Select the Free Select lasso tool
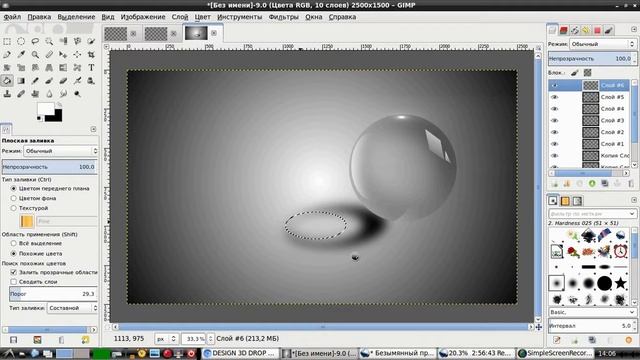This screenshot has height=360, width=640. tap(35, 41)
